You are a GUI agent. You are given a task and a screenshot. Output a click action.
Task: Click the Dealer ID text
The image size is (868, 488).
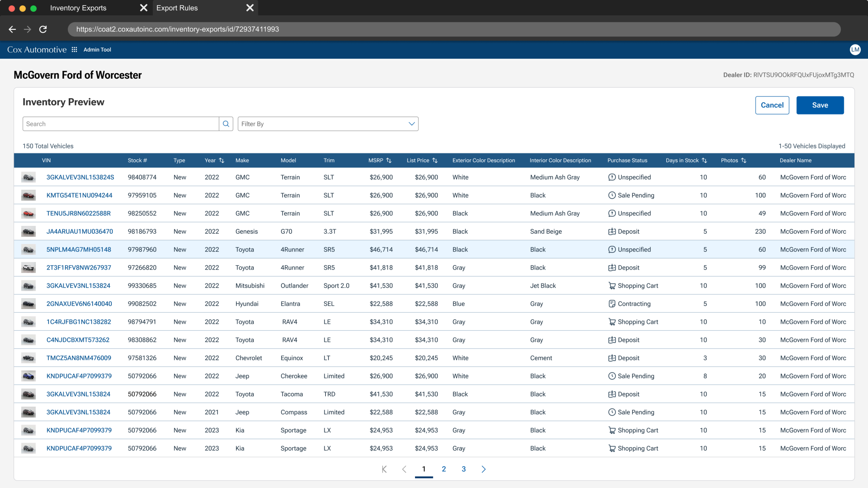788,75
